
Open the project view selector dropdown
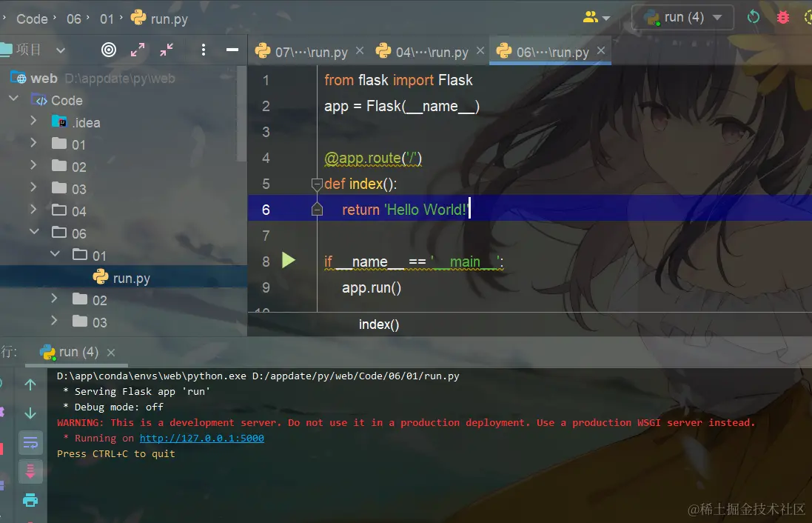pos(61,50)
